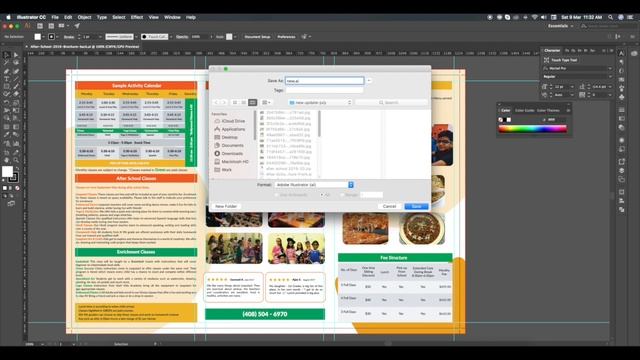
Task: Select the Direct Selection tool
Action: click(x=16, y=55)
